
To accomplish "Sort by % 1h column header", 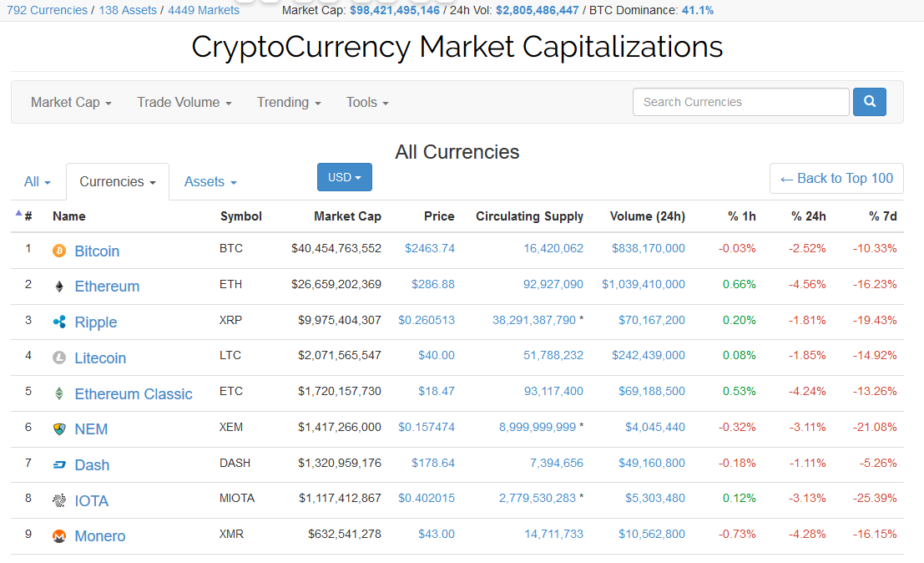I will coord(741,216).
